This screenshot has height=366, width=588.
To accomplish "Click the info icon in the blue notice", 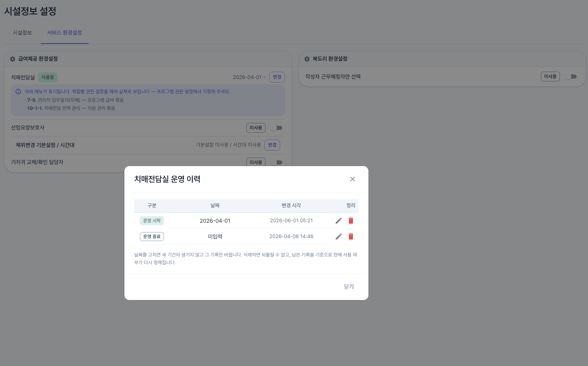I will pyautogui.click(x=18, y=92).
